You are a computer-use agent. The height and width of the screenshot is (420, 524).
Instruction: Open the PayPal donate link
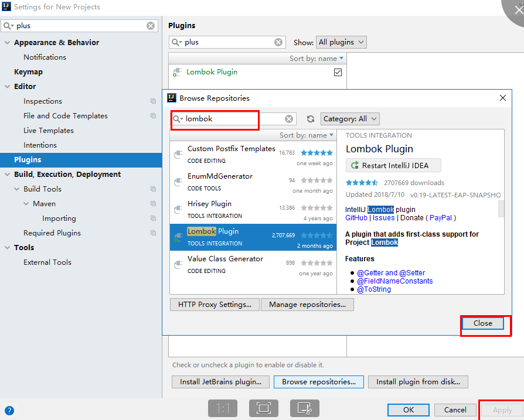(440, 218)
